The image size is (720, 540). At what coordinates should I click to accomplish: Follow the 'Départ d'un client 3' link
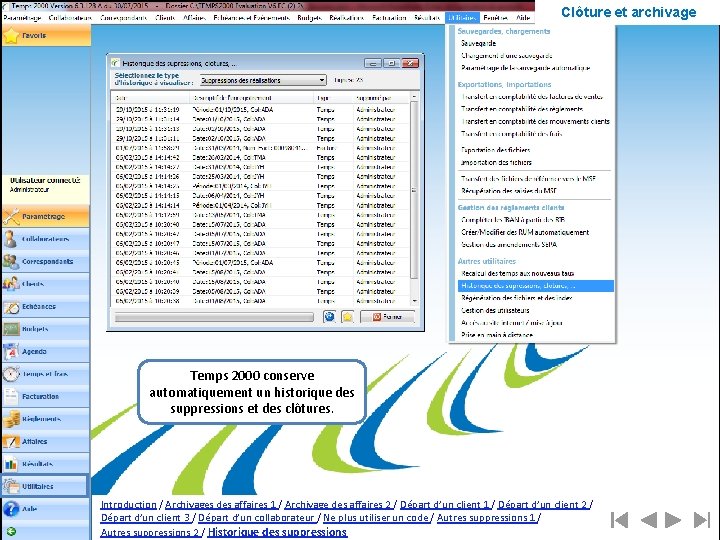point(145,518)
